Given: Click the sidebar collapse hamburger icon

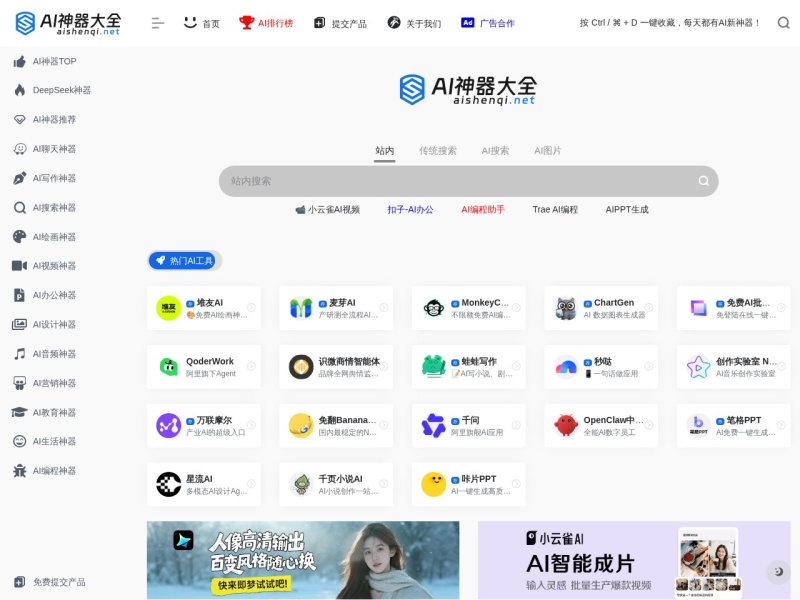Looking at the screenshot, I should [158, 23].
